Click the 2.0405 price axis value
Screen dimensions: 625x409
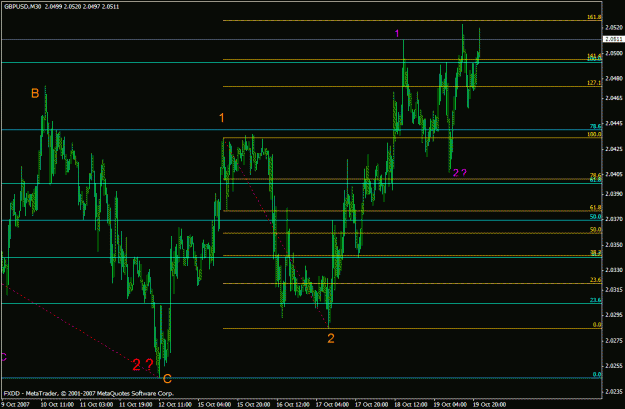click(613, 174)
